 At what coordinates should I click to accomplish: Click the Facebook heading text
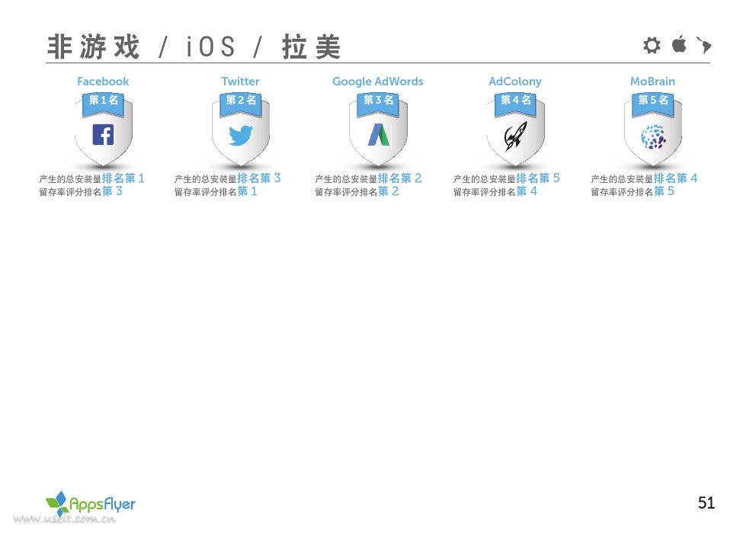pyautogui.click(x=103, y=81)
